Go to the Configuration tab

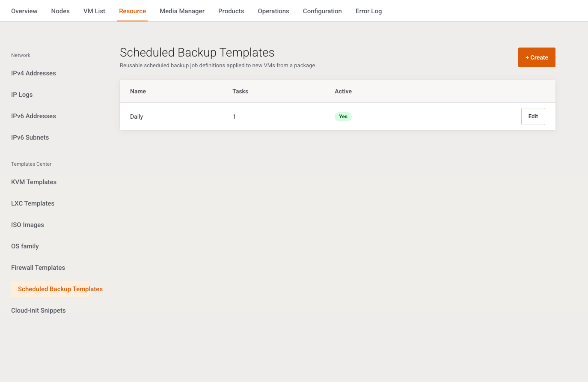322,11
